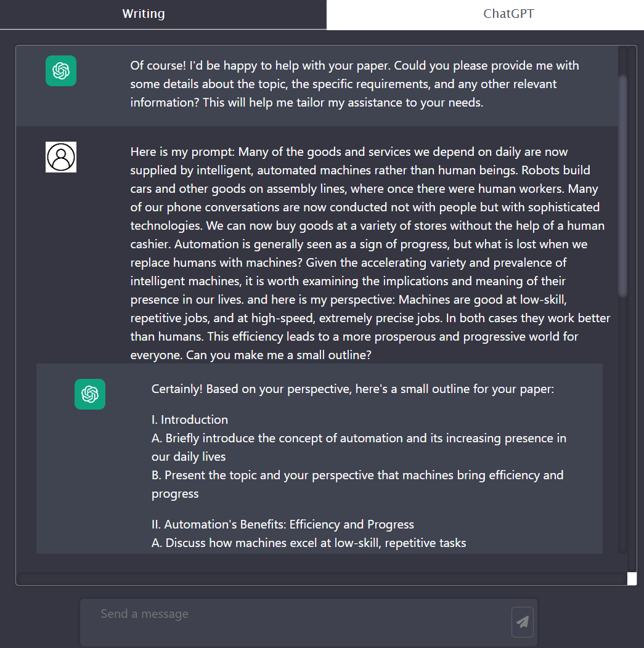Click the "Certainly! Based on your perspective" line

point(353,389)
